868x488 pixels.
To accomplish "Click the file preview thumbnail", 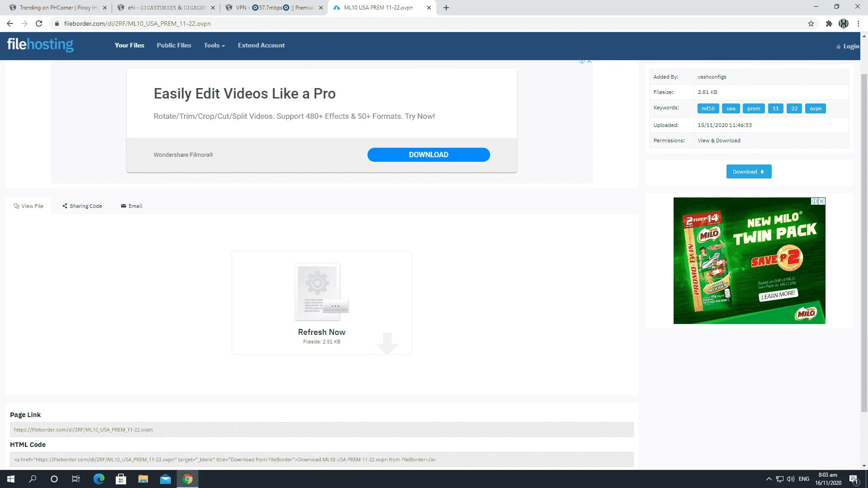I will [321, 292].
